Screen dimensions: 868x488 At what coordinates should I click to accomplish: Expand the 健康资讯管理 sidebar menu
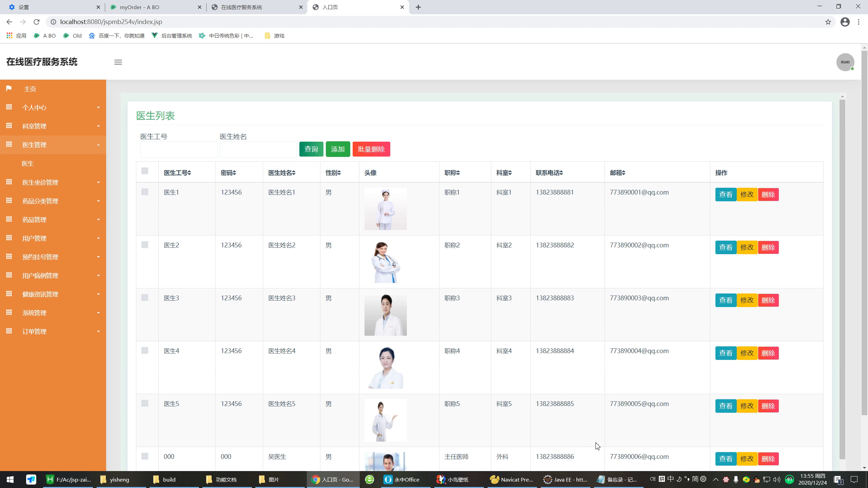53,294
